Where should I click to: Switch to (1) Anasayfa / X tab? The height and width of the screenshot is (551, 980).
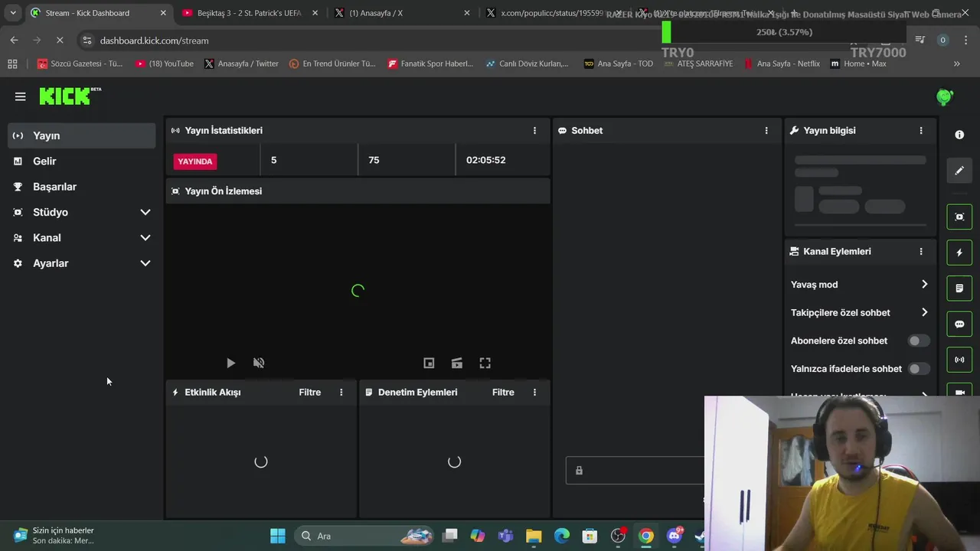pyautogui.click(x=403, y=13)
